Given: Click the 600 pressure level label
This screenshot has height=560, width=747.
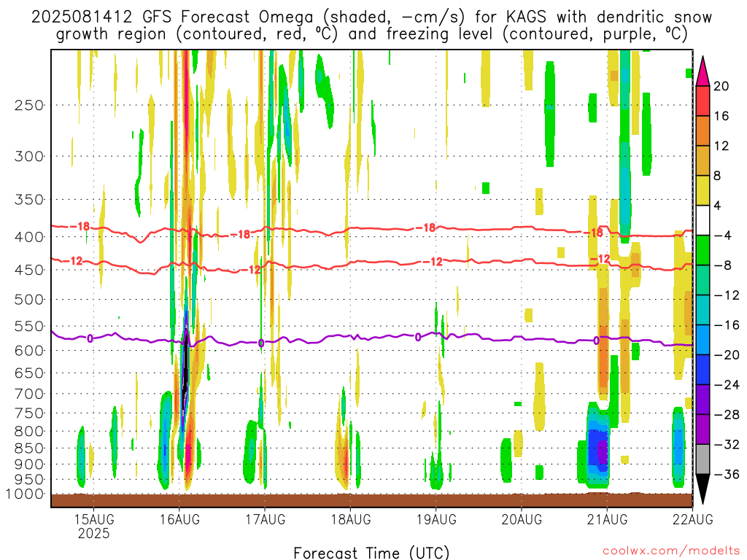Looking at the screenshot, I should [x=28, y=351].
